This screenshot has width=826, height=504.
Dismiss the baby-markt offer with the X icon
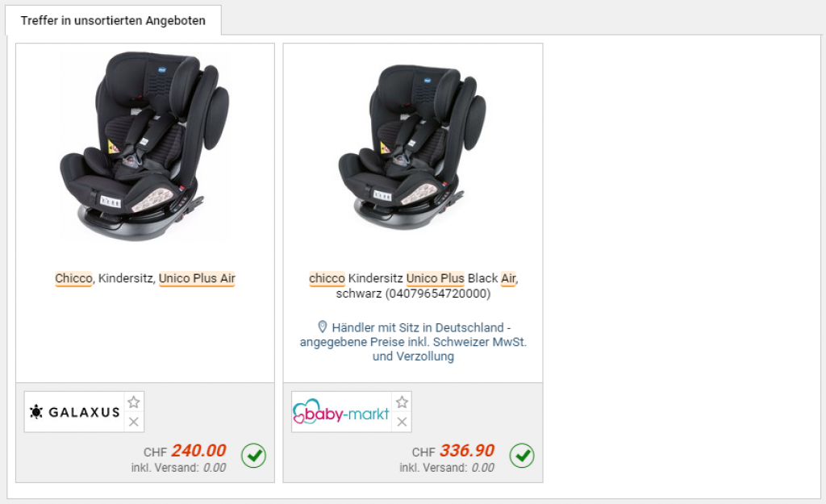tap(402, 422)
